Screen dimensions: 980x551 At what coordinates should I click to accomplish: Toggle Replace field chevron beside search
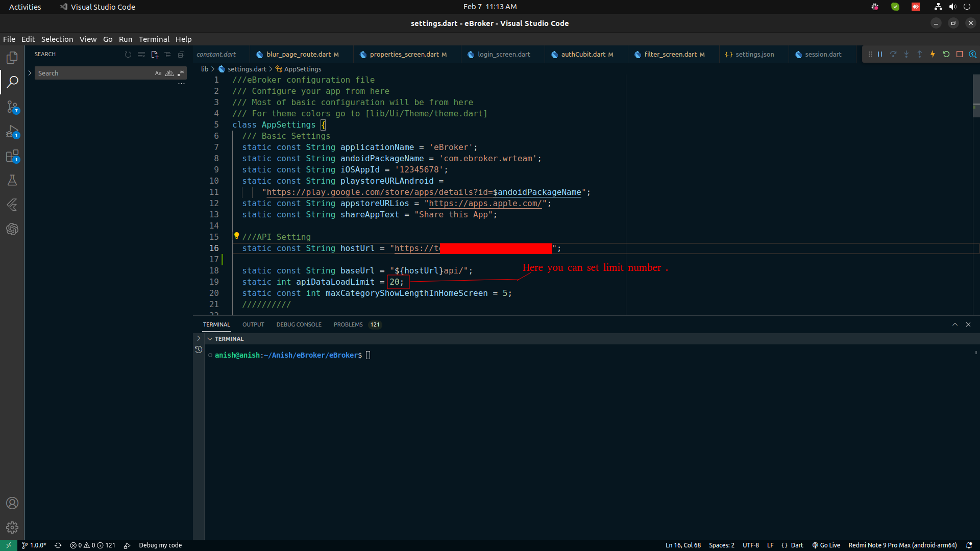pos(30,73)
